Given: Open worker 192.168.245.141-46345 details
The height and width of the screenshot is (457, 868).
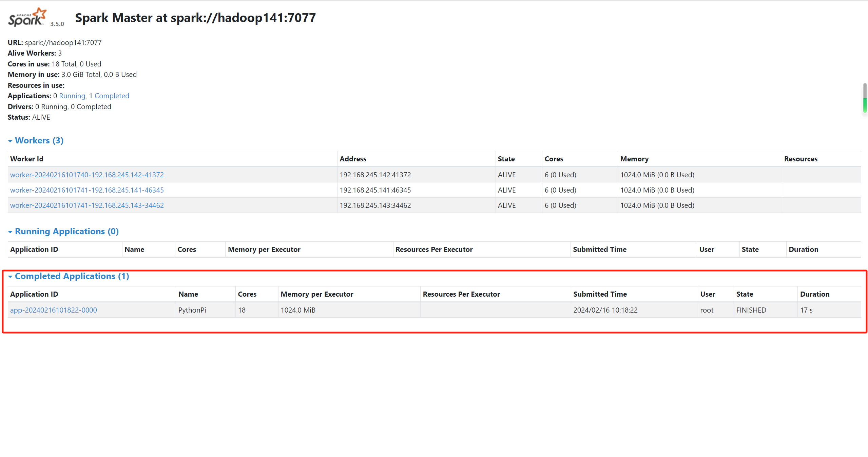Looking at the screenshot, I should (x=87, y=190).
